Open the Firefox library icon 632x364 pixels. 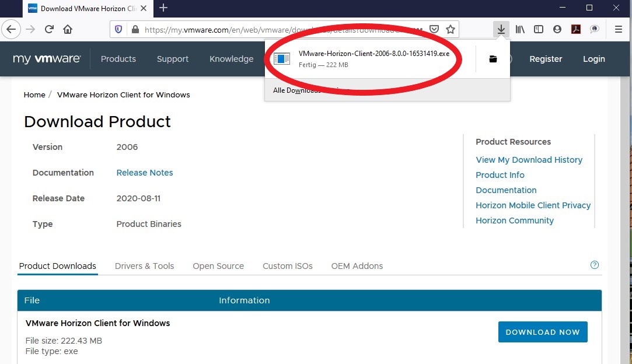(x=520, y=29)
